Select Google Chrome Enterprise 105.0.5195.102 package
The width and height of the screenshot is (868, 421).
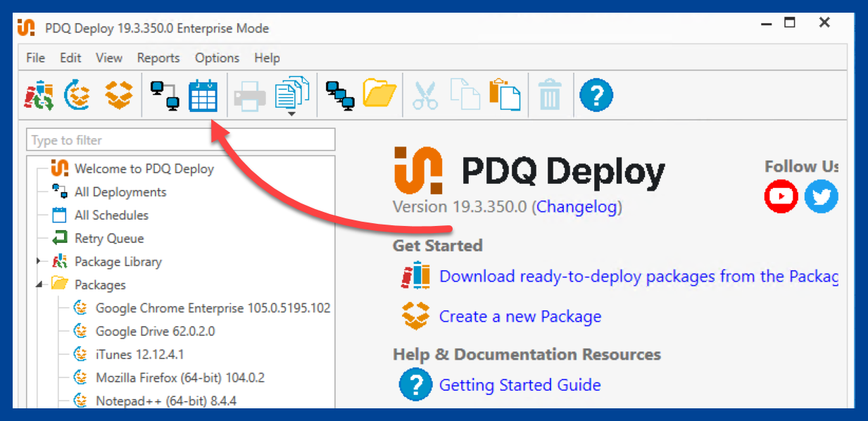[213, 308]
